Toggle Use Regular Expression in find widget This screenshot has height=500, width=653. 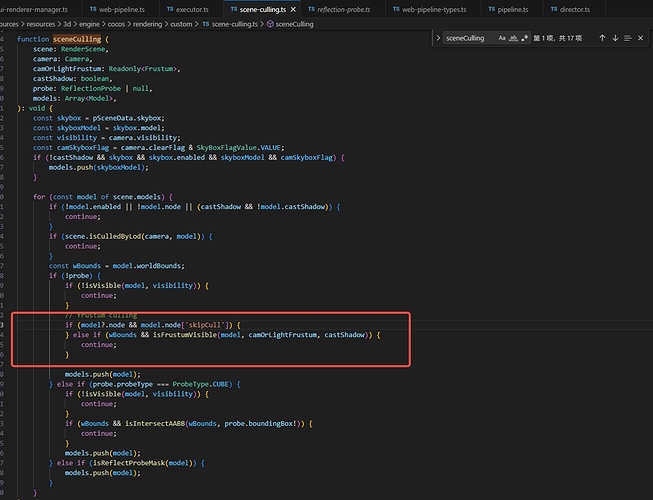pyautogui.click(x=525, y=38)
